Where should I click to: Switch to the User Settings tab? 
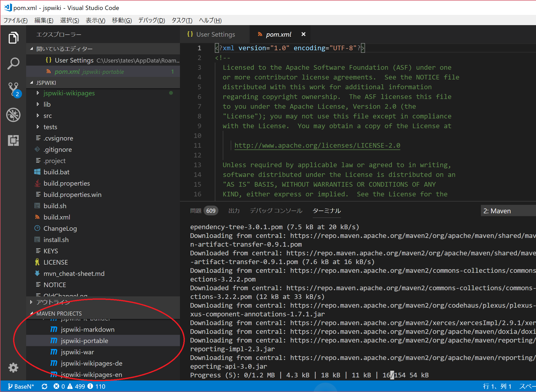[215, 34]
